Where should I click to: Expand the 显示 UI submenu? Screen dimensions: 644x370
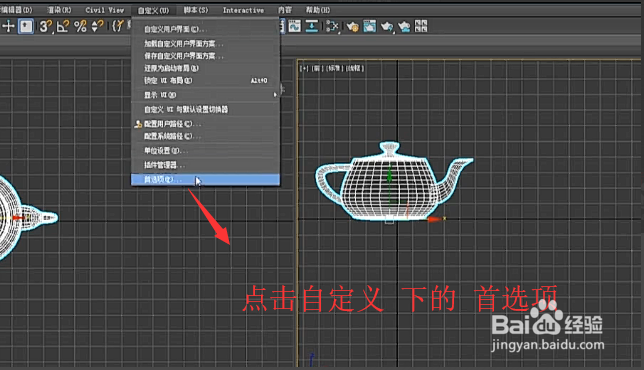click(205, 95)
